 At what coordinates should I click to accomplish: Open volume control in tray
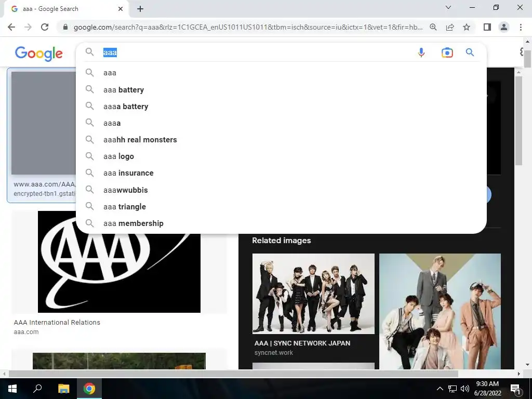click(465, 389)
